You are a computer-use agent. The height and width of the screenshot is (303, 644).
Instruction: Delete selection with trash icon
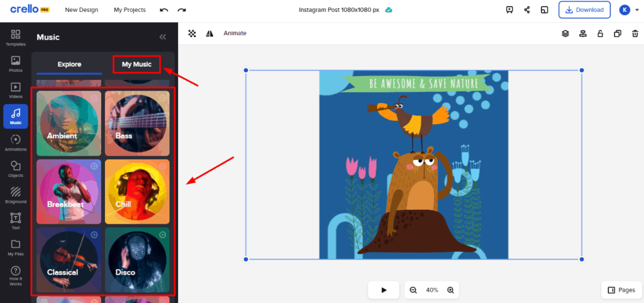pos(635,33)
